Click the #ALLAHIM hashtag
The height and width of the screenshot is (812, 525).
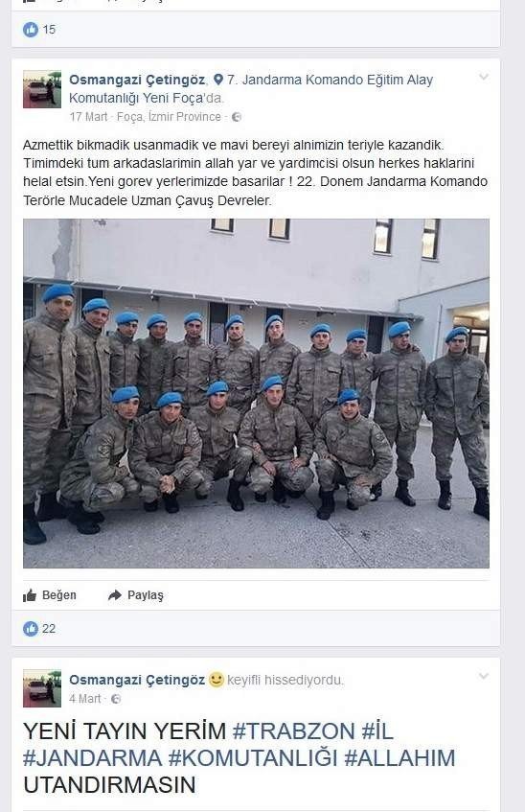[x=399, y=758]
